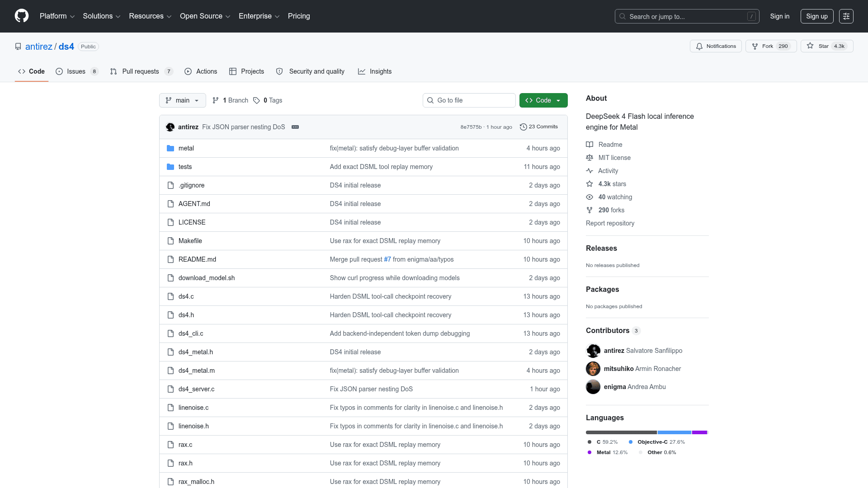This screenshot has width=868, height=488.
Task: Open the Pricing page
Action: (299, 16)
